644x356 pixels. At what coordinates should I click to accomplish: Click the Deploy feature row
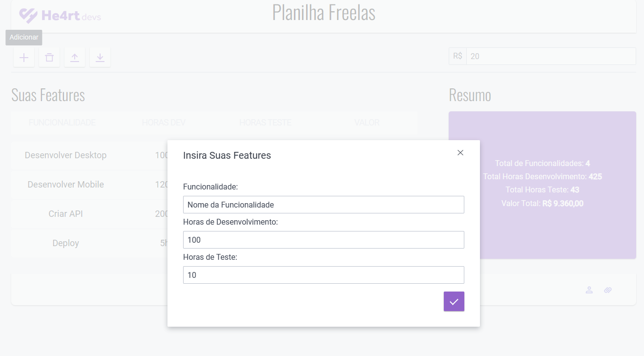click(x=65, y=243)
